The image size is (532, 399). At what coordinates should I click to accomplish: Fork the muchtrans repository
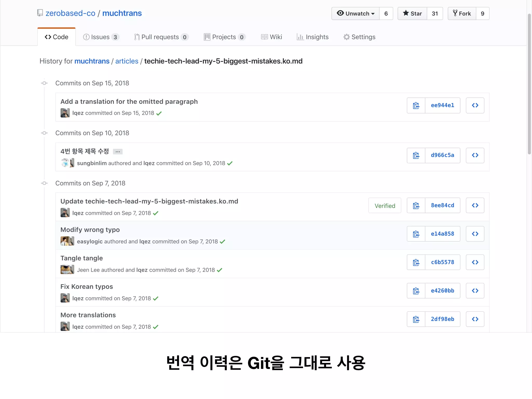tap(462, 14)
